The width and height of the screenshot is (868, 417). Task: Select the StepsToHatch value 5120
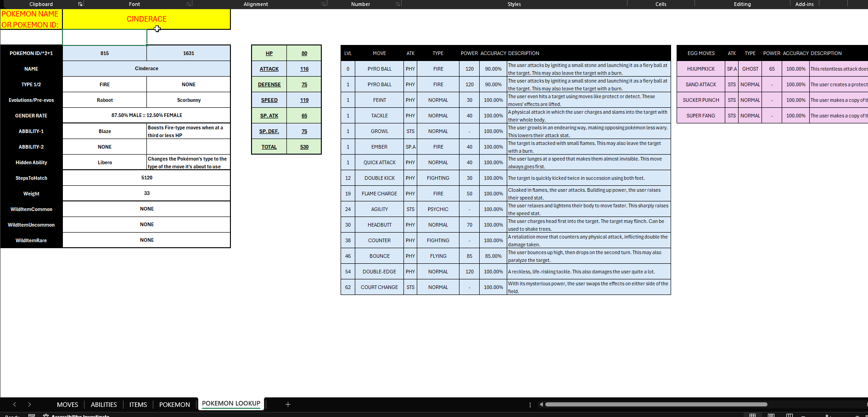pyautogui.click(x=146, y=178)
